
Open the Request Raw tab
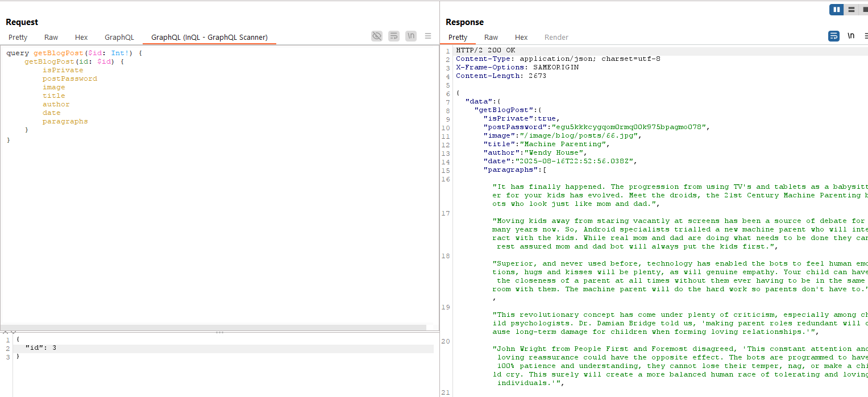click(x=51, y=38)
